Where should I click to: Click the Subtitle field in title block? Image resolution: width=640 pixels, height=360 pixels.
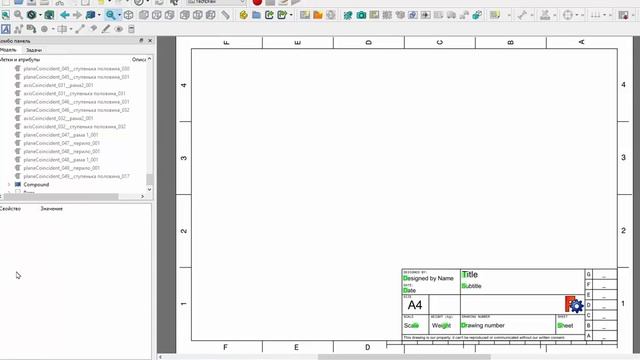[x=471, y=286]
